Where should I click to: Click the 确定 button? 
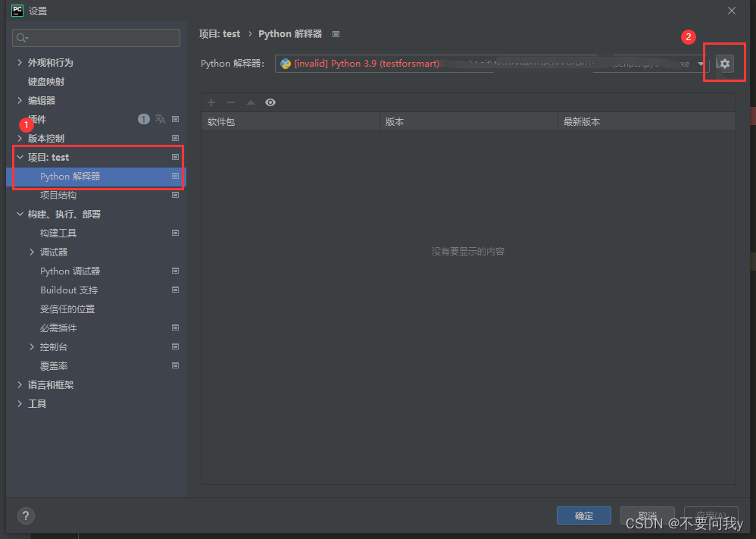[x=584, y=515]
